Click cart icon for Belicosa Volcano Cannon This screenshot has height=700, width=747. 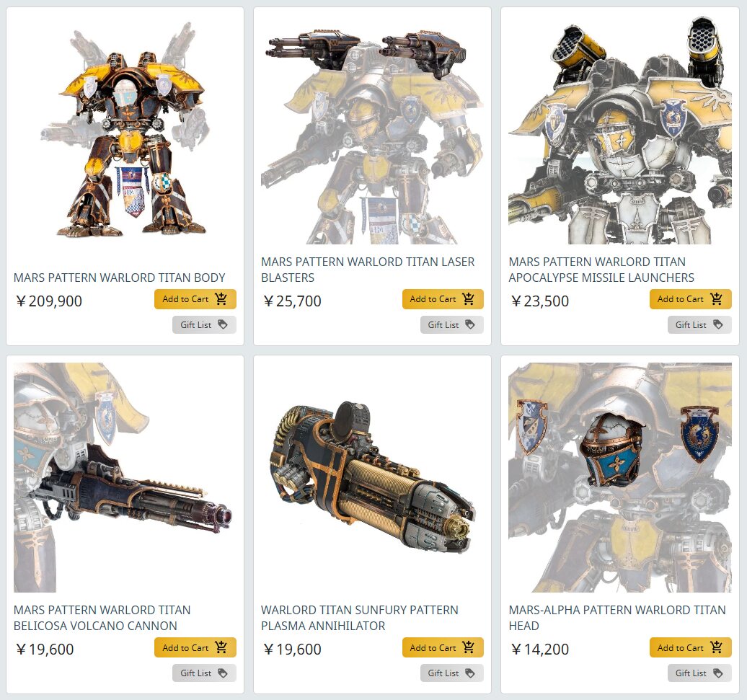tap(221, 647)
